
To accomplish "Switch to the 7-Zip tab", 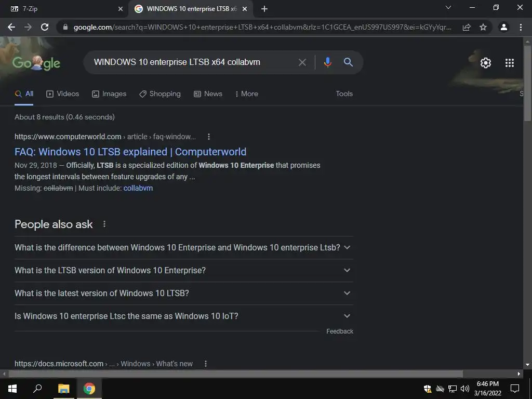I will (x=64, y=9).
